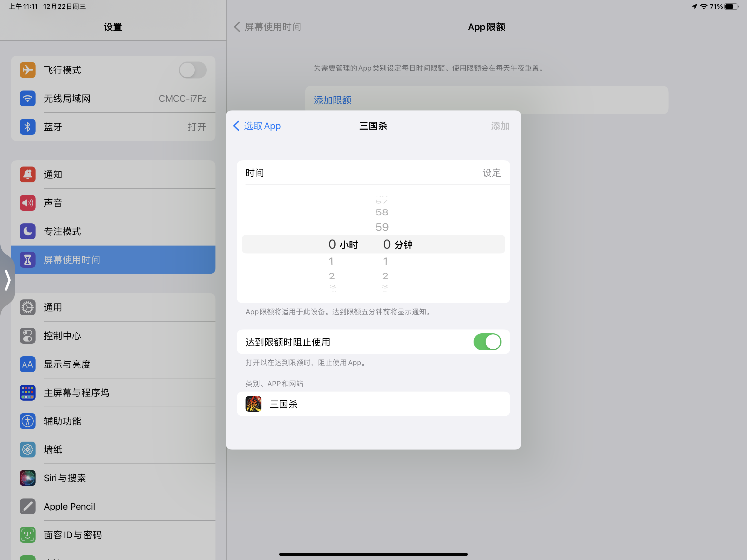747x560 pixels.
Task: Go back to 屏幕使用时间 page
Action: pyautogui.click(x=267, y=27)
